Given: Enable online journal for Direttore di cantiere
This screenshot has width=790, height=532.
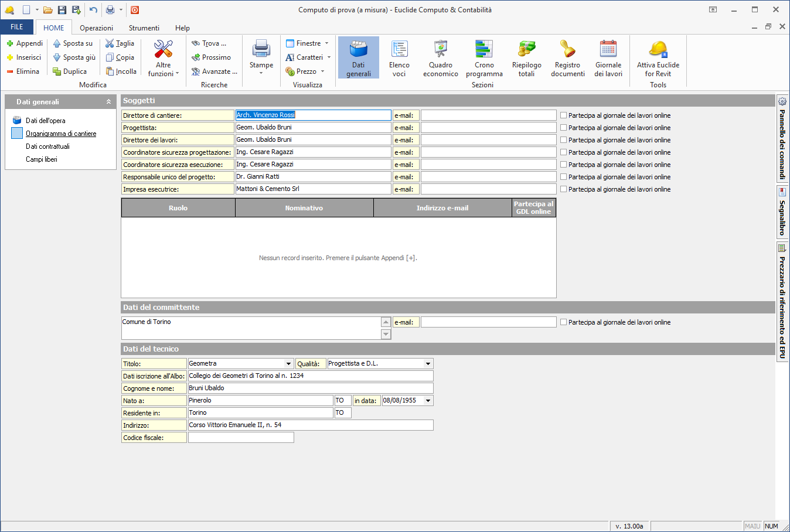Looking at the screenshot, I should coord(564,115).
